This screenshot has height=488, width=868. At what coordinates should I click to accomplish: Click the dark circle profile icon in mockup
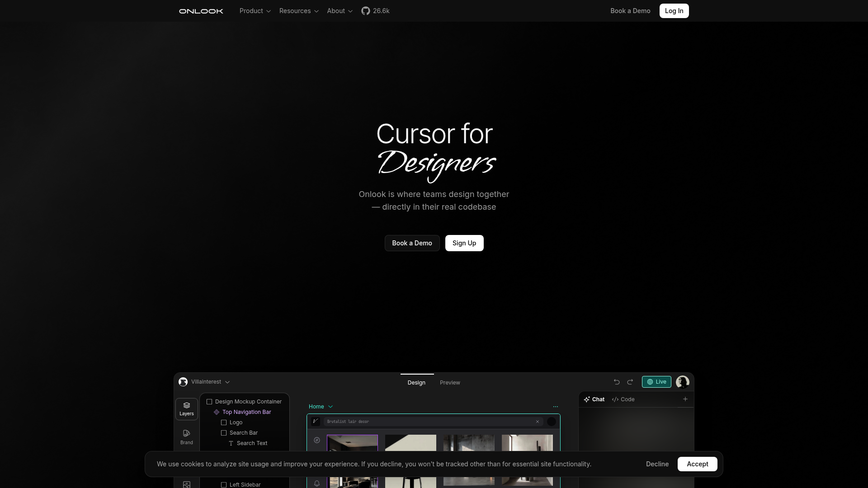click(552, 422)
